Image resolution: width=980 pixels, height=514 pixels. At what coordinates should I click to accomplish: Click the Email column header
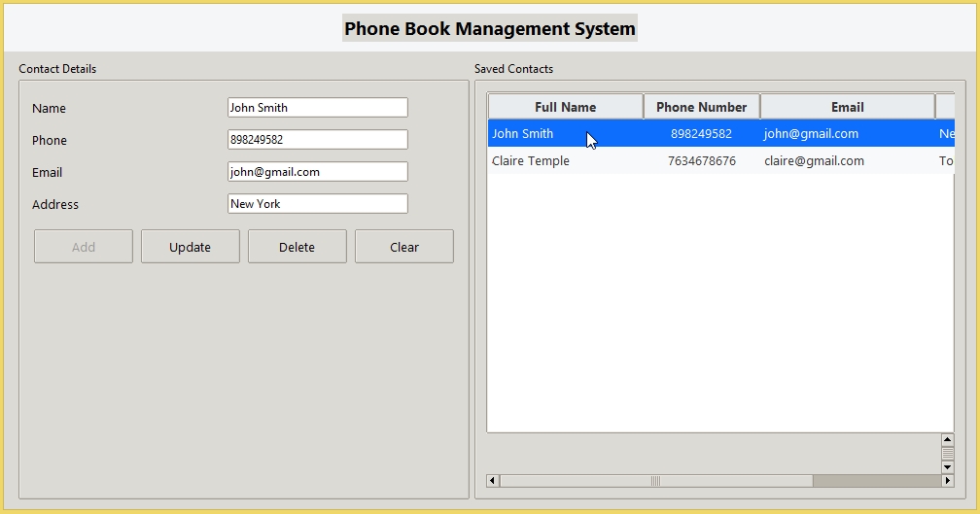click(847, 107)
